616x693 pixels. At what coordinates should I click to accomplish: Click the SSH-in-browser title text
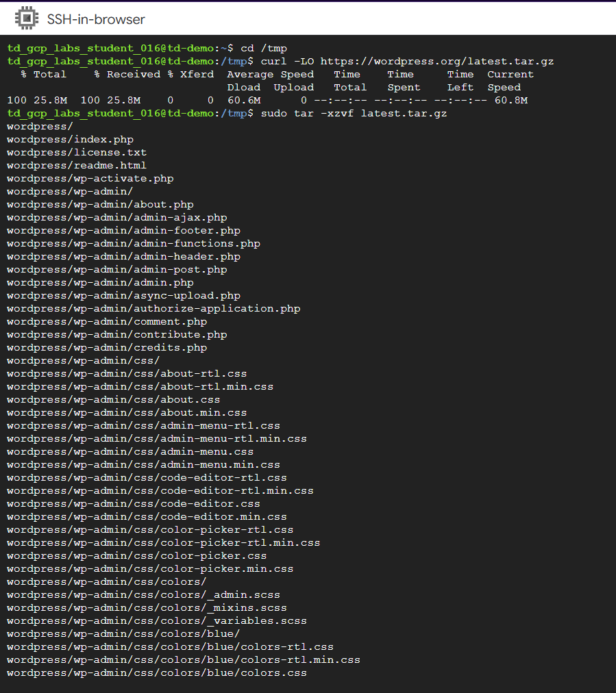point(96,19)
